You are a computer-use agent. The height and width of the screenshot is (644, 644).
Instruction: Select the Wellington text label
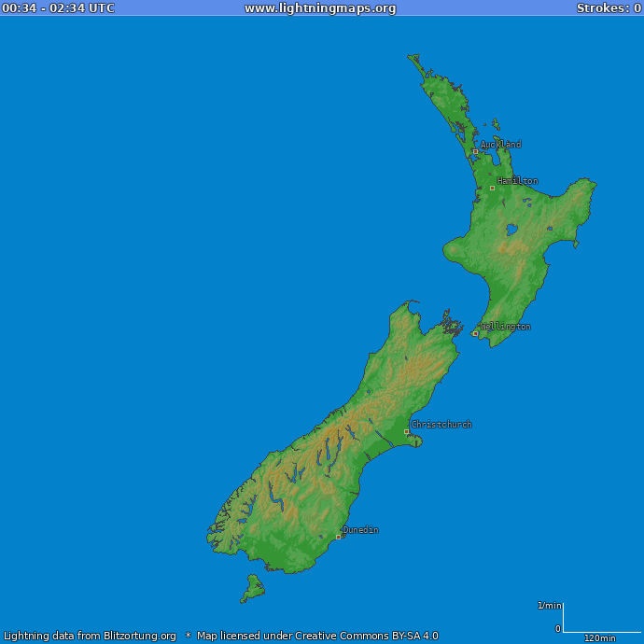coord(506,327)
